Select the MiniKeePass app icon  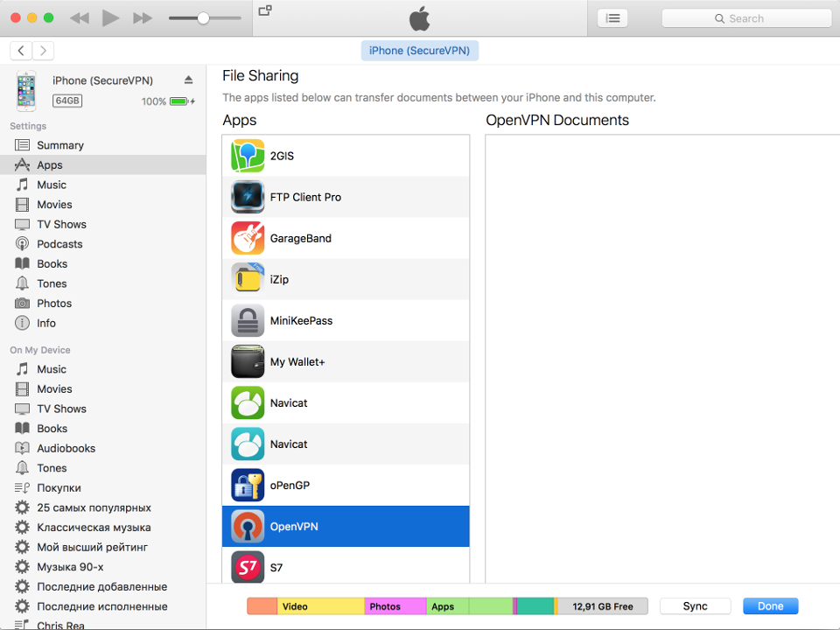pos(248,320)
